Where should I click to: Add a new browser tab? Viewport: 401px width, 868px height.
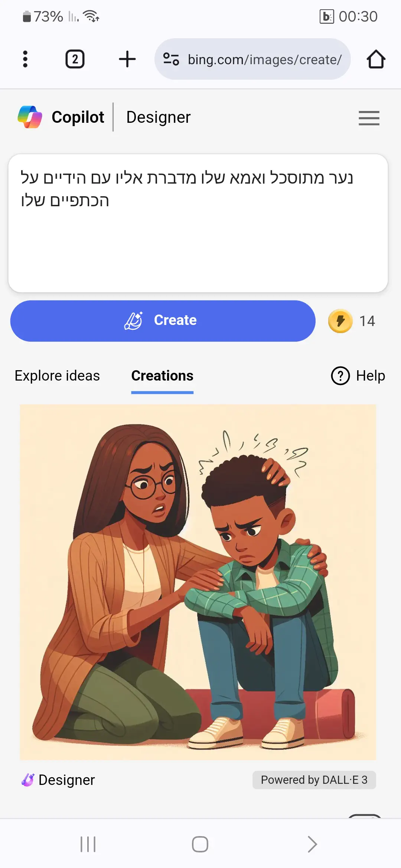127,59
